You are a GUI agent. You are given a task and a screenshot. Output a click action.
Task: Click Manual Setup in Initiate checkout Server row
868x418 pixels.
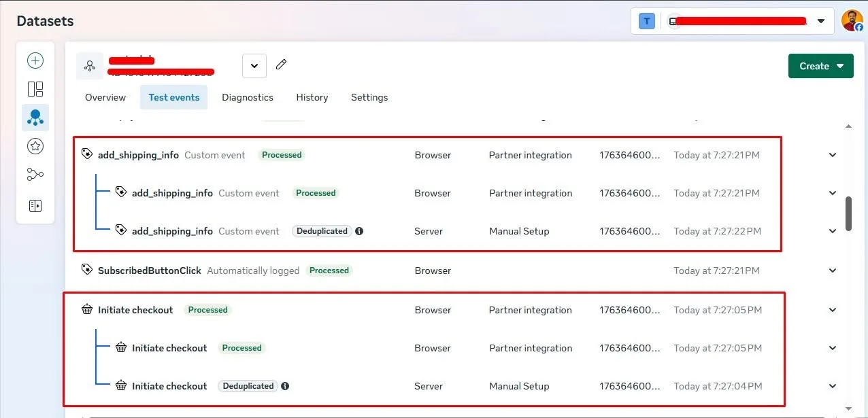(519, 386)
